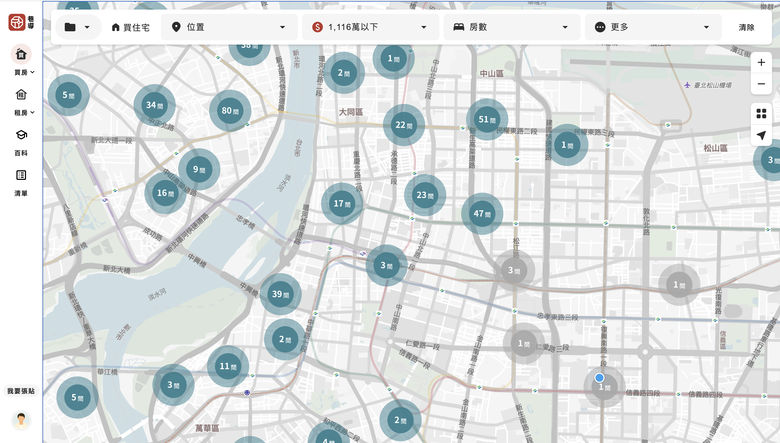Open the 80間 cluster marker
Viewport: 780px width, 443px height.
point(230,110)
